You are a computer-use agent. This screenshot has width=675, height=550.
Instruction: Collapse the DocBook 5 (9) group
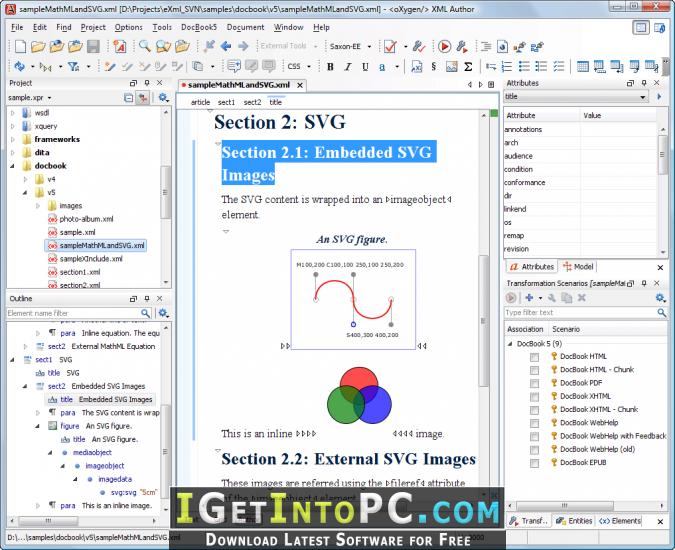pos(510,343)
